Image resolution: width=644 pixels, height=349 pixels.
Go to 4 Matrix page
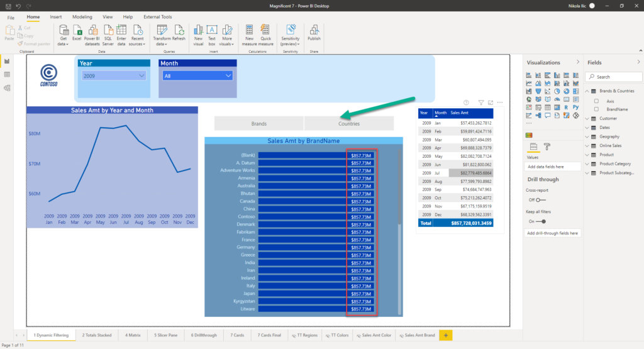[133, 335]
